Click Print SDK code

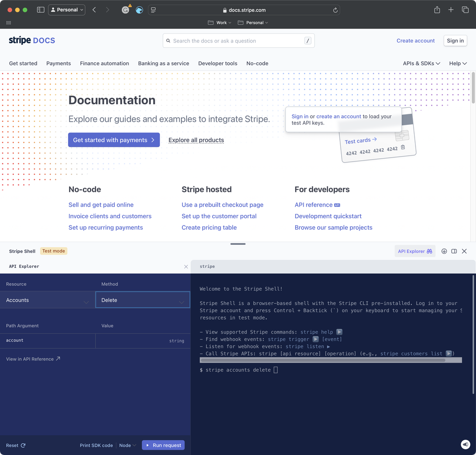click(96, 445)
